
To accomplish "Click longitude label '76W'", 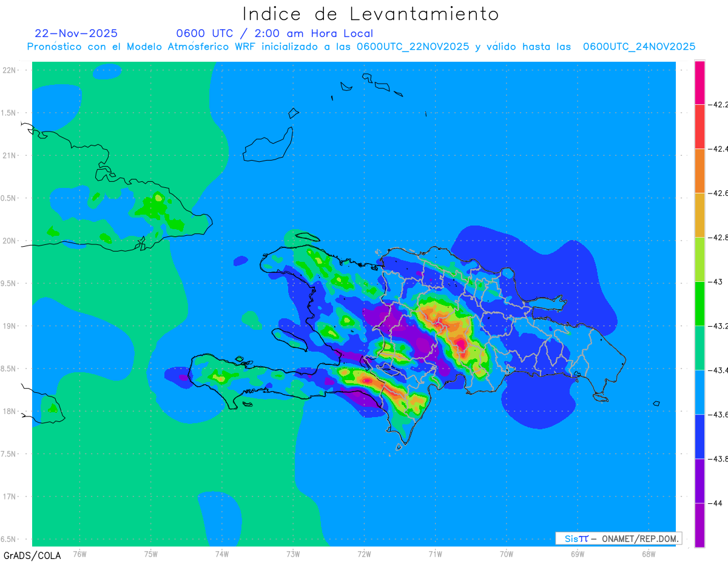I will [79, 554].
